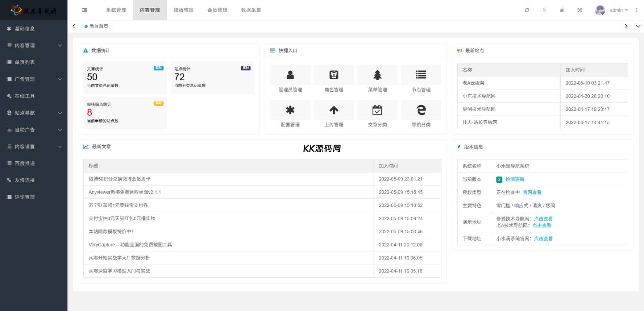
Task: Open the 文章分类 calendar icon
Action: pyautogui.click(x=377, y=110)
